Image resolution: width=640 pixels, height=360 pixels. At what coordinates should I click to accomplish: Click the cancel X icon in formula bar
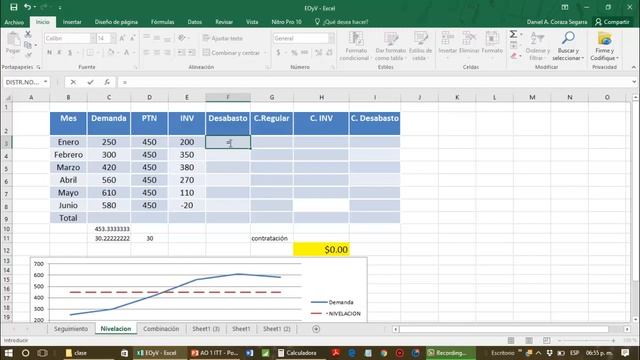tap(73, 82)
